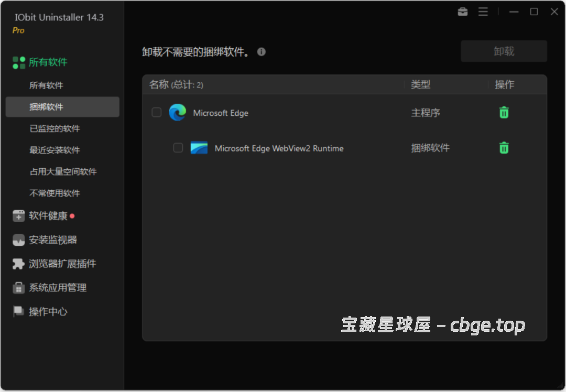The width and height of the screenshot is (566, 392).
Task: Click the 卸载 button
Action: (503, 51)
